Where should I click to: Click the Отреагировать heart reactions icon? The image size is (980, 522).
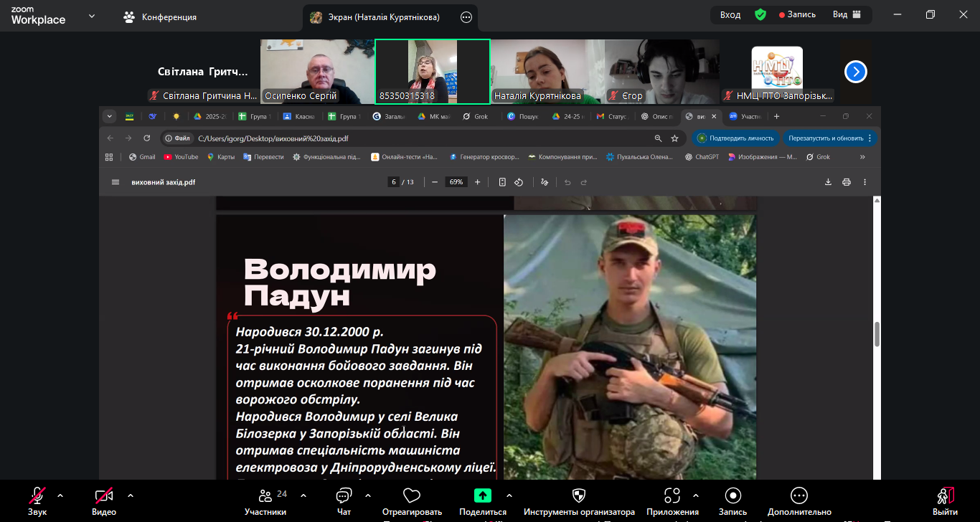click(412, 495)
